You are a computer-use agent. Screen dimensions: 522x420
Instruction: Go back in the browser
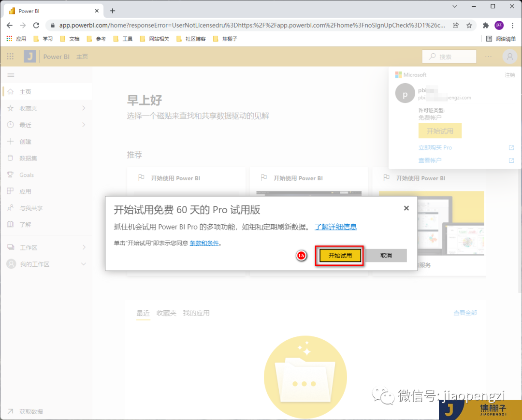tap(9, 25)
